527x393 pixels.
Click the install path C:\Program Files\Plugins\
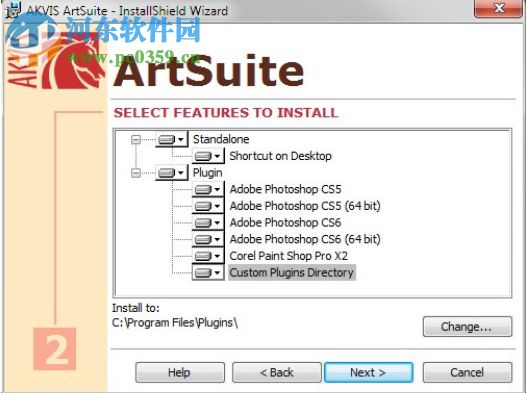[175, 323]
